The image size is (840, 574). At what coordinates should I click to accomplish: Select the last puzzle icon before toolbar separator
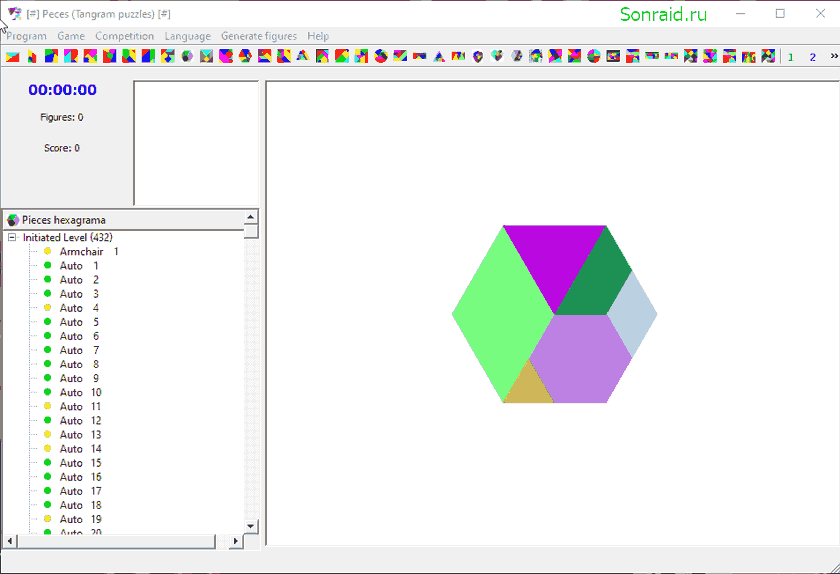pos(768,56)
